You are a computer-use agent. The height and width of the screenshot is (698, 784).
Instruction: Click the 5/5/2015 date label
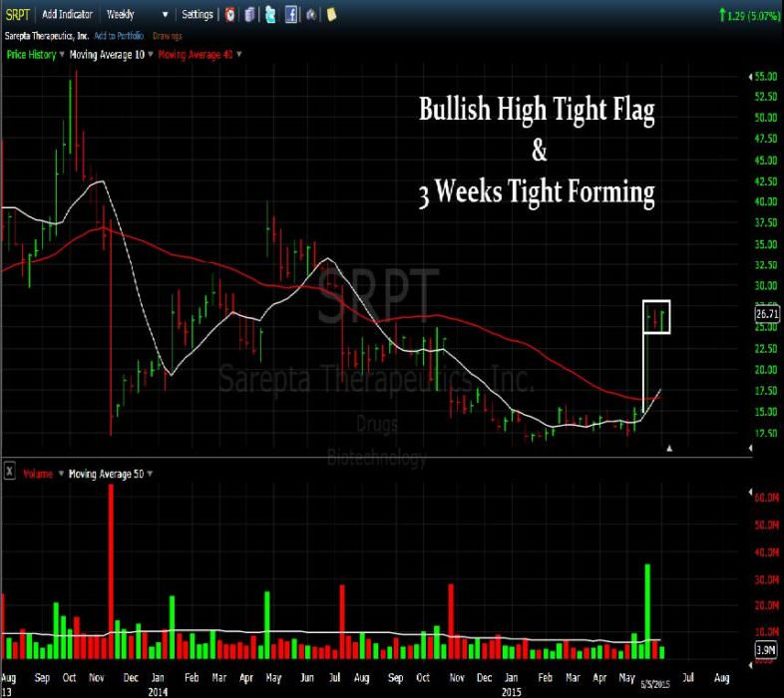click(x=654, y=684)
